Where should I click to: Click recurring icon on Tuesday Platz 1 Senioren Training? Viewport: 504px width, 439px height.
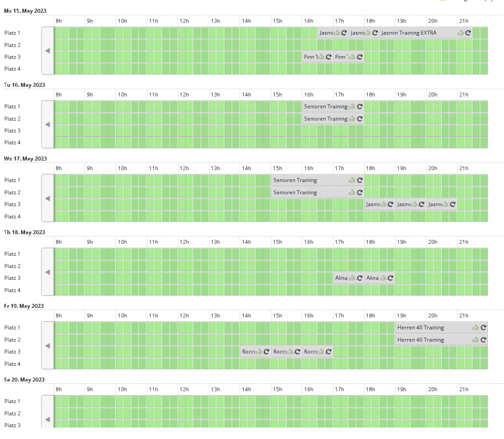(360, 106)
